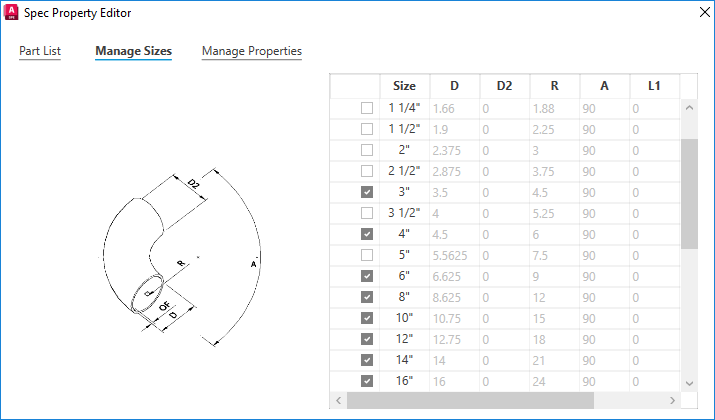Image resolution: width=715 pixels, height=420 pixels.
Task: Click the A value in the 4" row
Action: tap(605, 234)
